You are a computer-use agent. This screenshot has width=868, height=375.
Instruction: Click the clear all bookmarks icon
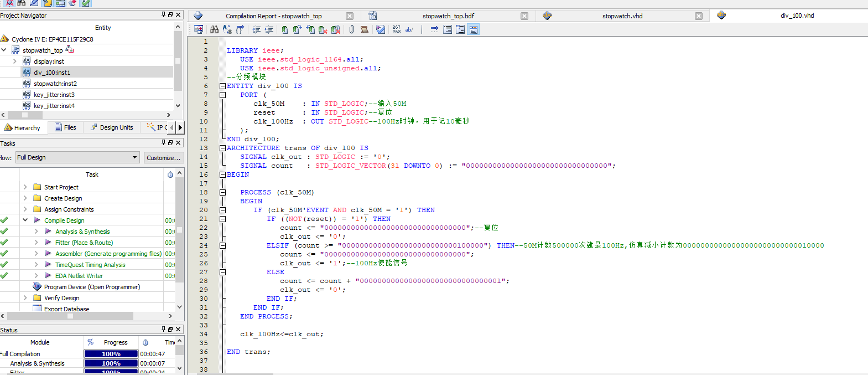click(x=336, y=29)
